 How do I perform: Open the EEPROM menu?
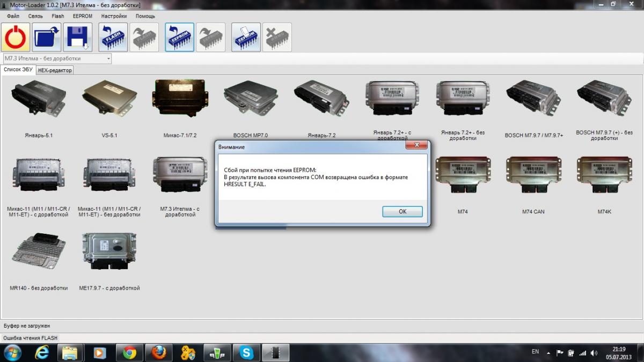[x=82, y=16]
